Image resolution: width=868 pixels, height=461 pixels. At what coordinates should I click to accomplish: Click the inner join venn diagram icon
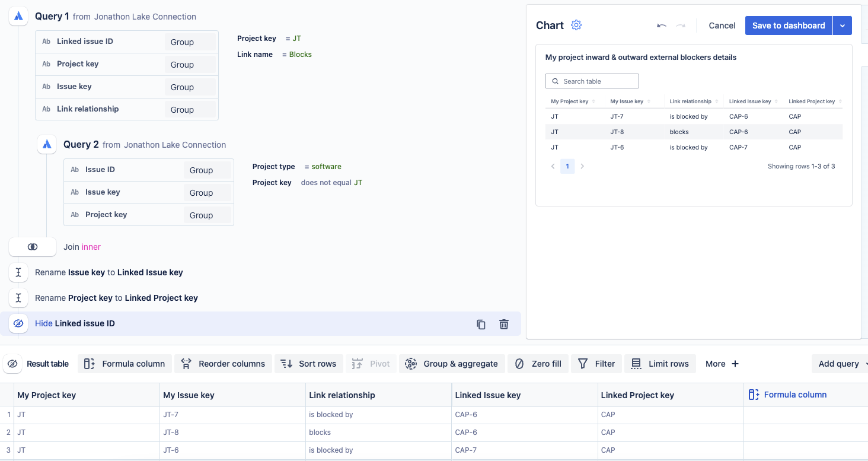pos(33,246)
